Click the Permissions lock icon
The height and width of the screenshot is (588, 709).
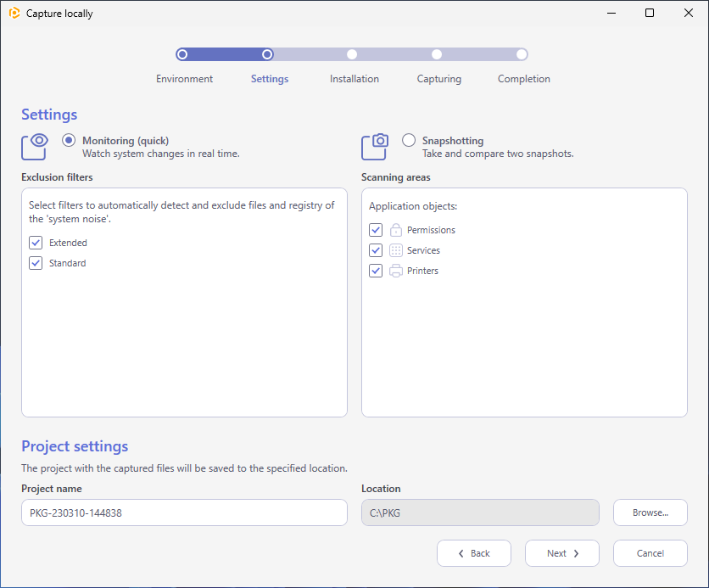[x=396, y=230]
